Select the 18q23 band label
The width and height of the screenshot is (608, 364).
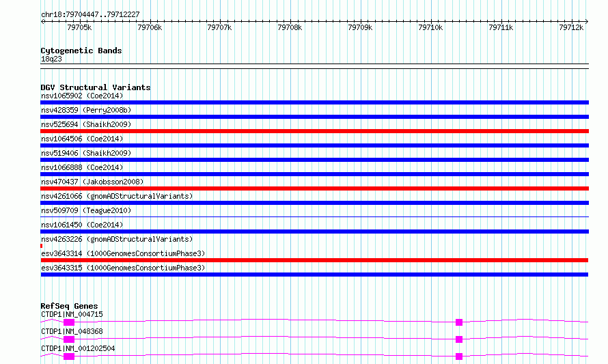[51, 59]
